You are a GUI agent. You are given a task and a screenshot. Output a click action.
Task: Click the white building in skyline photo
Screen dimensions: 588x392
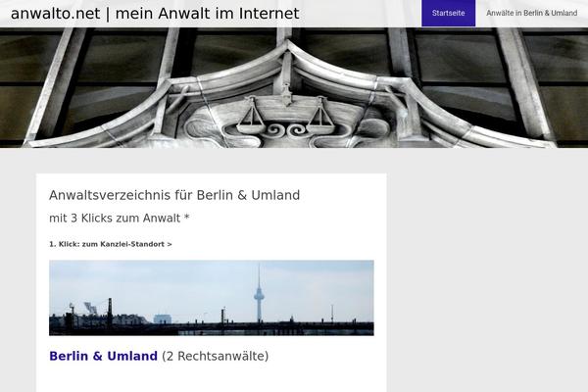pos(163,319)
